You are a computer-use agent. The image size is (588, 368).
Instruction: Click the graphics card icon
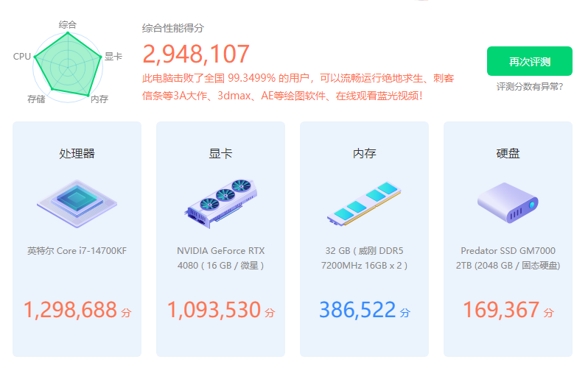pos(220,203)
